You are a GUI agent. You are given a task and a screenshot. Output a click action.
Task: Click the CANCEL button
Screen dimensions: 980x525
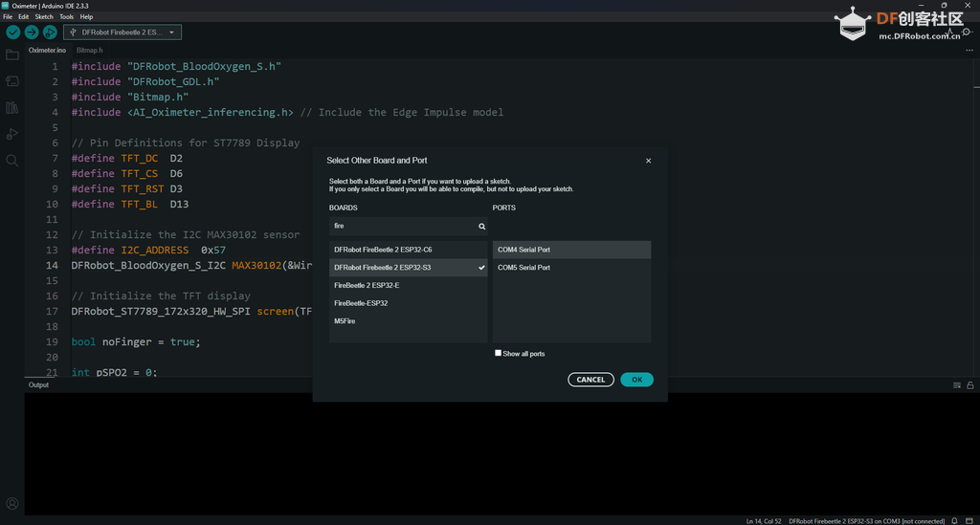(590, 380)
